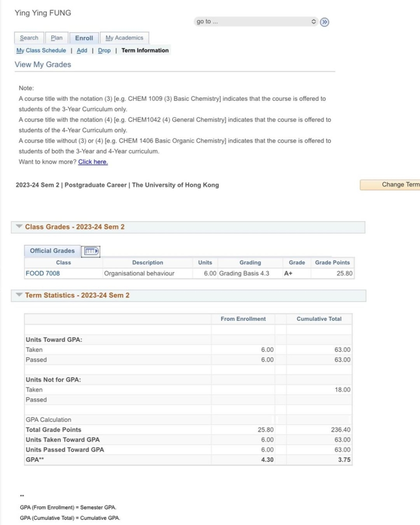The image size is (420, 525).
Task: Open the 'go to ...' dropdown
Action: (255, 21)
